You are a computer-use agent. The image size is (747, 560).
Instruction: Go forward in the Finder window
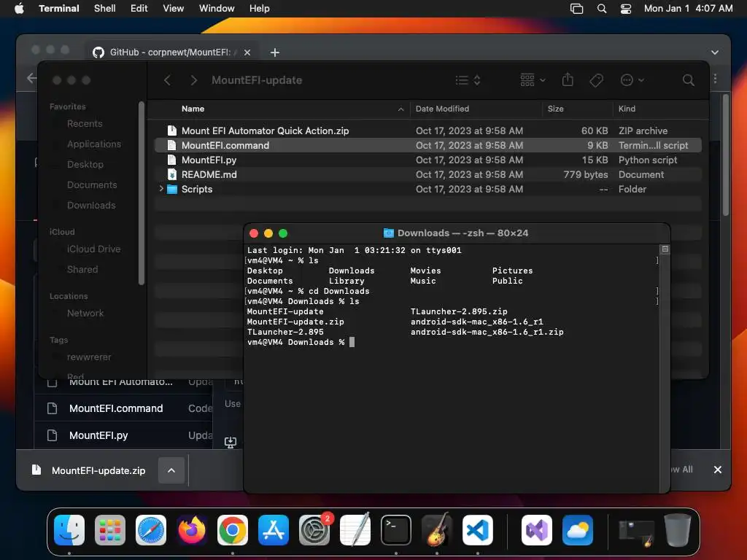click(193, 80)
